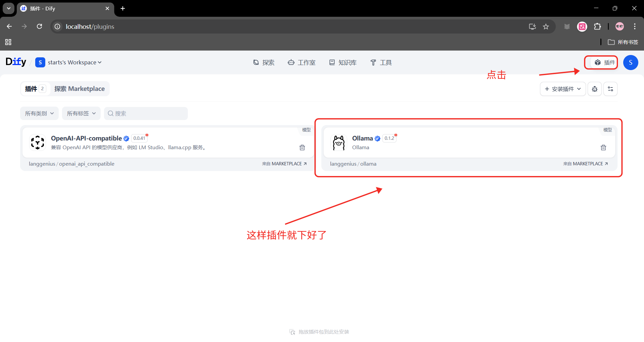Select the 插件 tab with count 2

(x=35, y=89)
